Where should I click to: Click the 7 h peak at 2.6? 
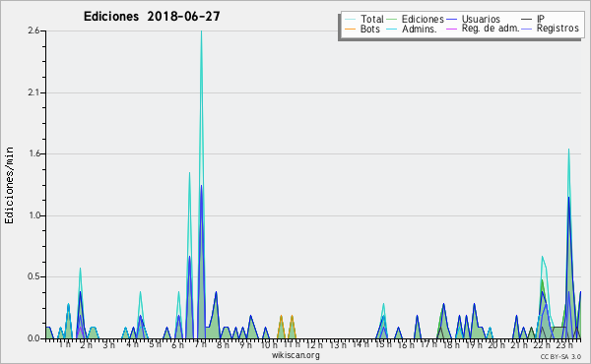201,31
